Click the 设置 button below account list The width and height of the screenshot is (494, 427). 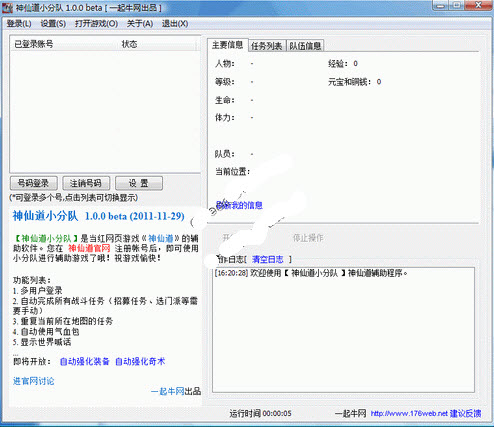pyautogui.click(x=139, y=183)
